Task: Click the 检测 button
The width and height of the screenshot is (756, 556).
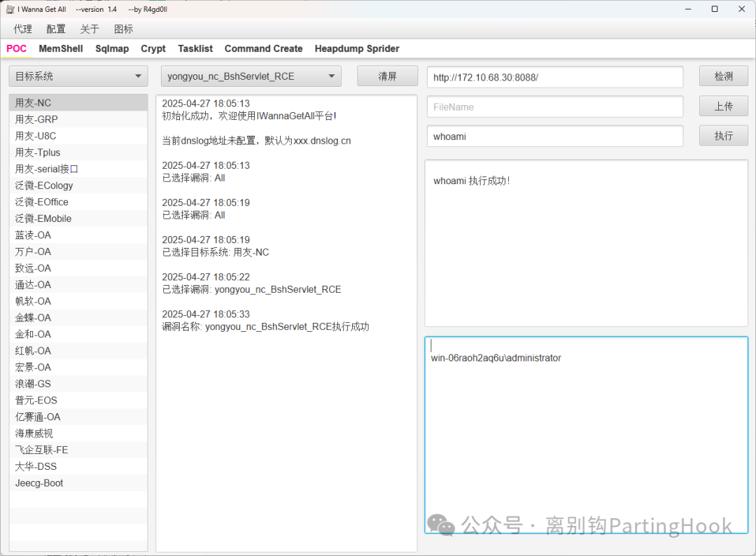Action: 724,76
